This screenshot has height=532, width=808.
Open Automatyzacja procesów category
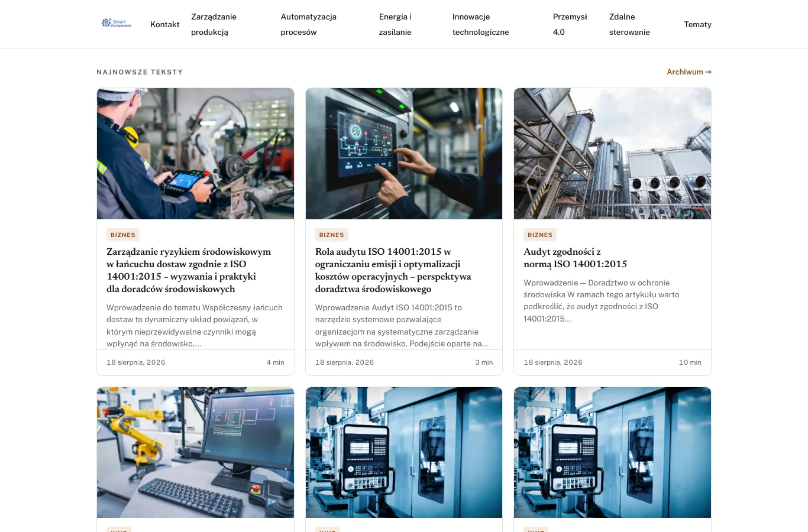click(309, 24)
